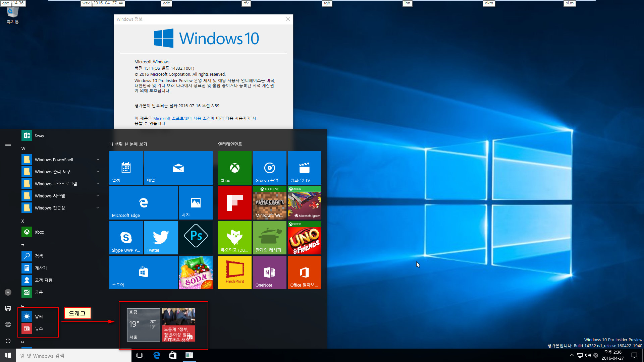Open the 만개의 레시피 tile
This screenshot has width=644, height=362.
pyautogui.click(x=270, y=238)
